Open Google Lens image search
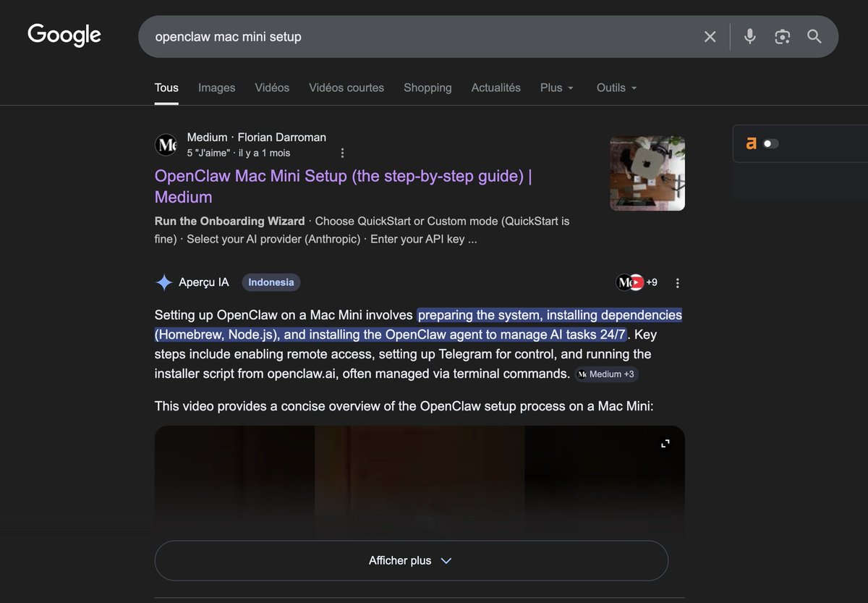Screen dimensions: 868x603 [782, 36]
